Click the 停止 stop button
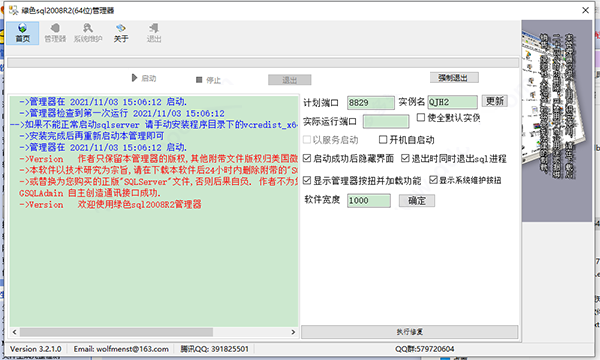This screenshot has height=360, width=600. [x=209, y=80]
